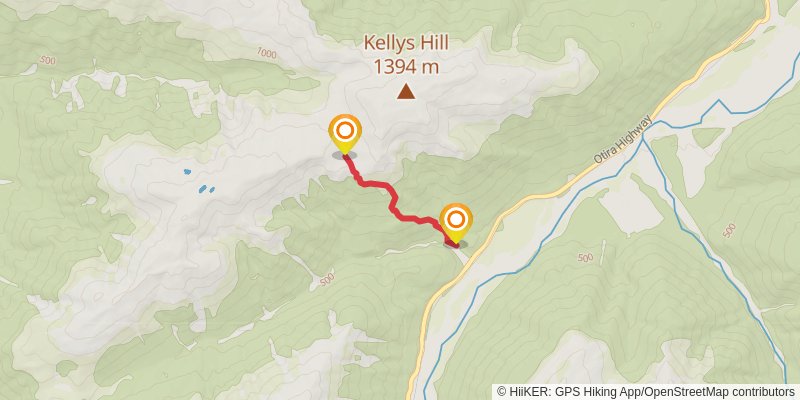Click the 500 contour label in top-left corner
800x400 pixels.
(47, 61)
